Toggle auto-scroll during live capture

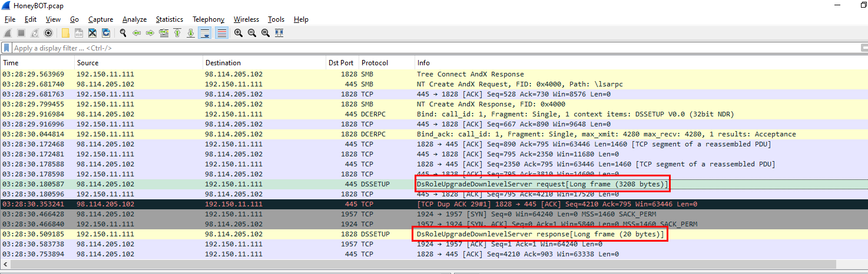205,33
